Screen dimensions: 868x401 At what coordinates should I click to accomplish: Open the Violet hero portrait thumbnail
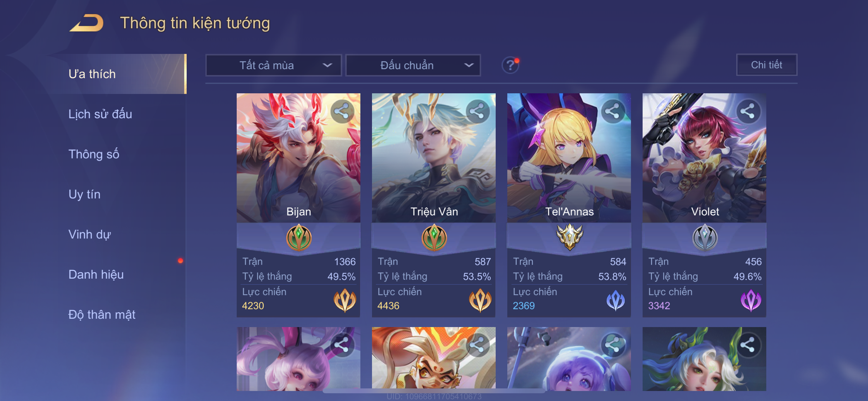click(704, 158)
